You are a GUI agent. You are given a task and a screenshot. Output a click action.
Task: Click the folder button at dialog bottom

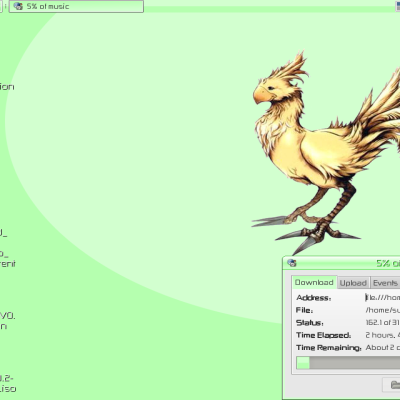tap(392, 385)
